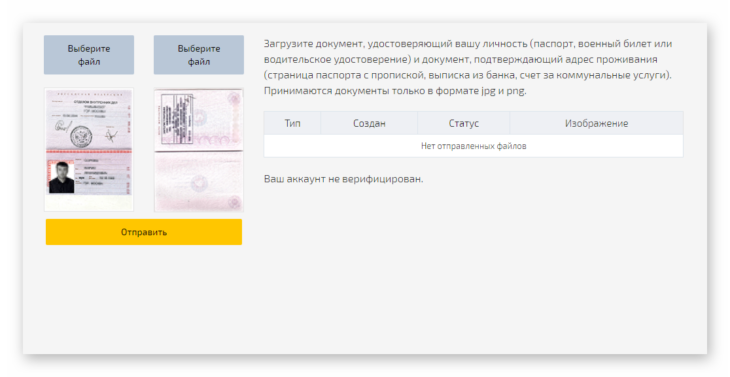Click the right 'Выберите файл' button above the registration page
The image size is (730, 377).
point(199,55)
